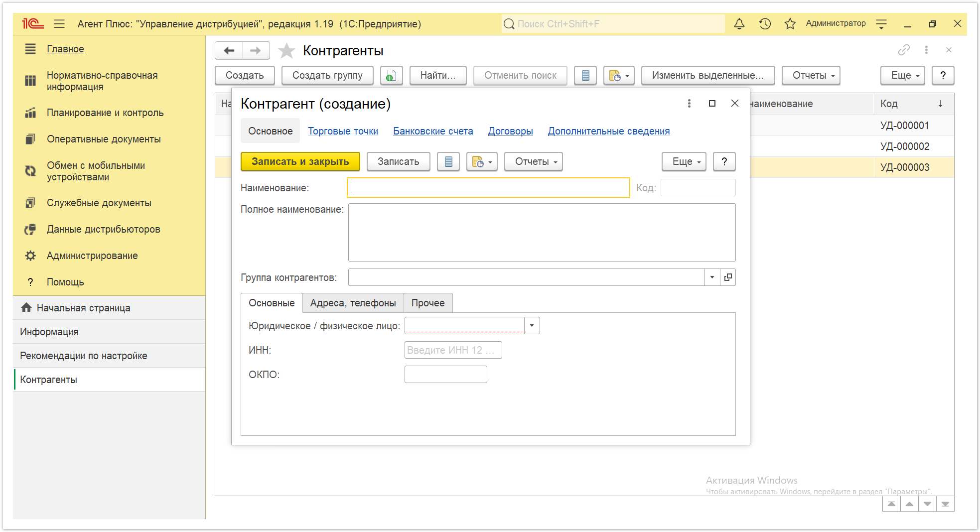Select the Основные tab
The image size is (980, 532).
pyautogui.click(x=272, y=303)
